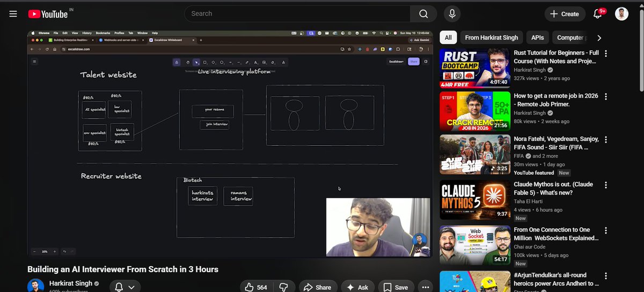This screenshot has width=644, height=292.
Task: Click the FIFA channel name
Action: pos(519,156)
